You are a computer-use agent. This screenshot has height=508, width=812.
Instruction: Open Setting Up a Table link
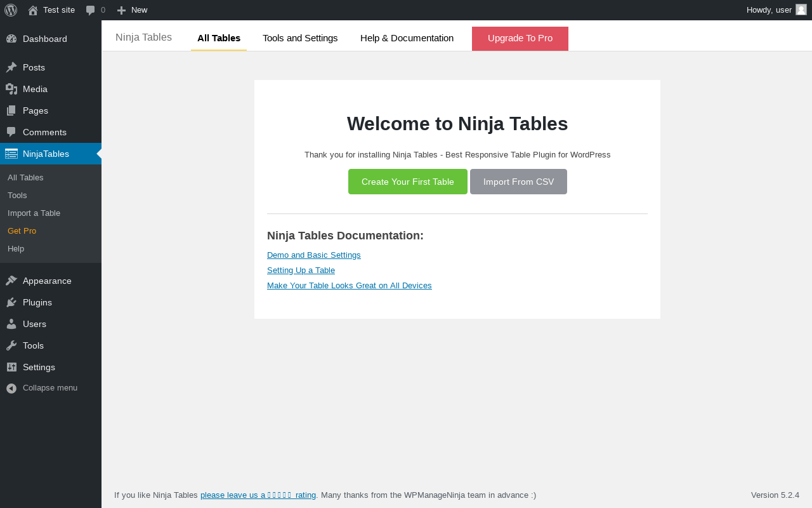pos(301,270)
